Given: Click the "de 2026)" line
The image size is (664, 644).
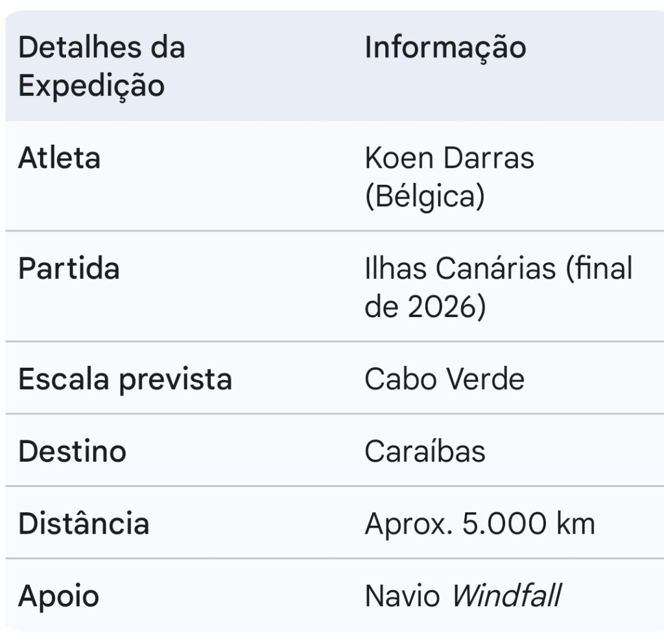Looking at the screenshot, I should tap(424, 307).
